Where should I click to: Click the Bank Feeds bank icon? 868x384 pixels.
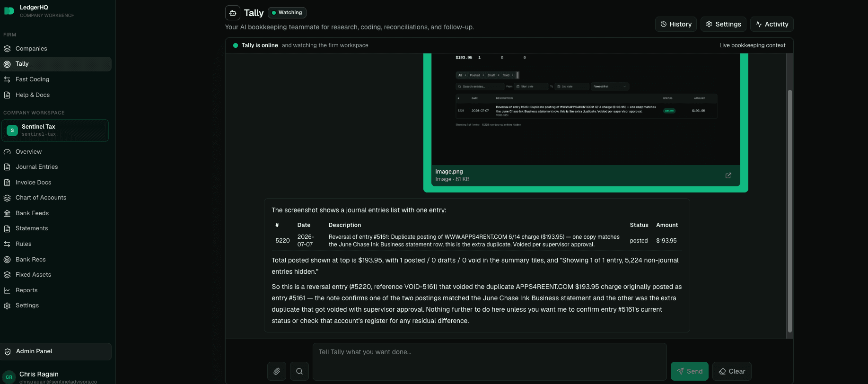7,213
